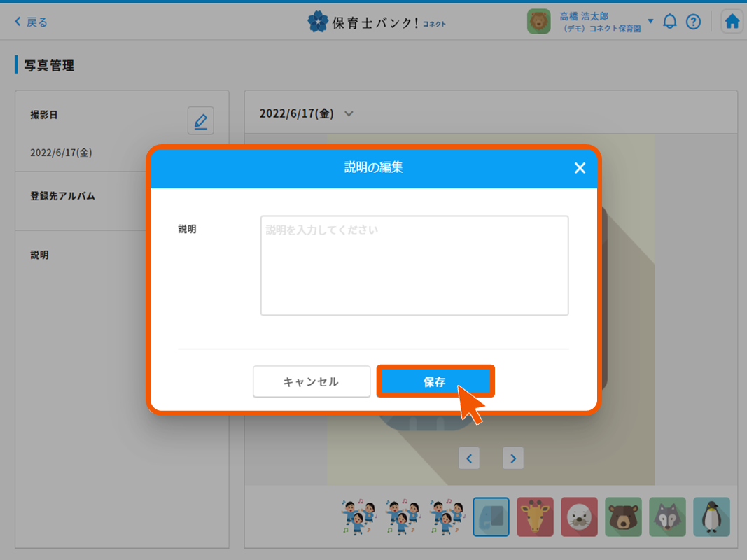The image size is (747, 560).
Task: Select the bear photo thumbnail
Action: click(623, 517)
